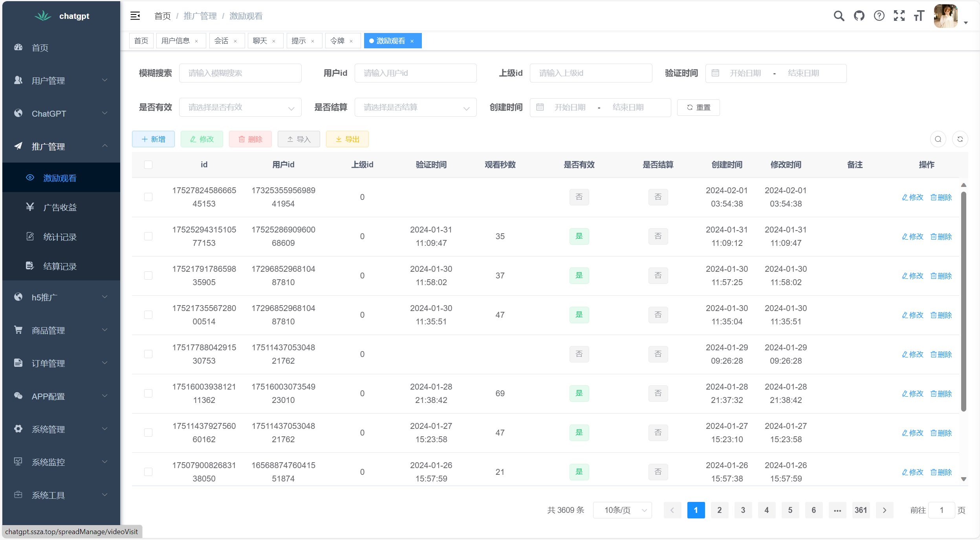The image size is (980, 540).
Task: Click the 修改 toolbar button
Action: point(202,139)
